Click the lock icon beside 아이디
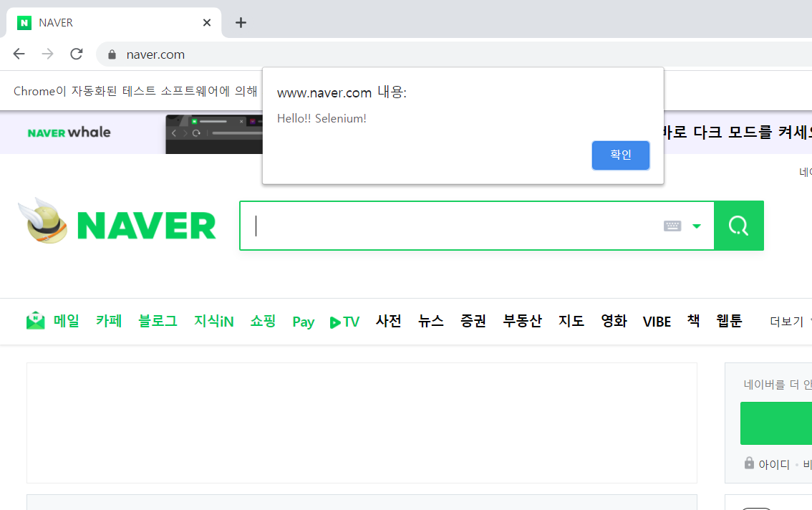This screenshot has height=510, width=812. [x=749, y=463]
